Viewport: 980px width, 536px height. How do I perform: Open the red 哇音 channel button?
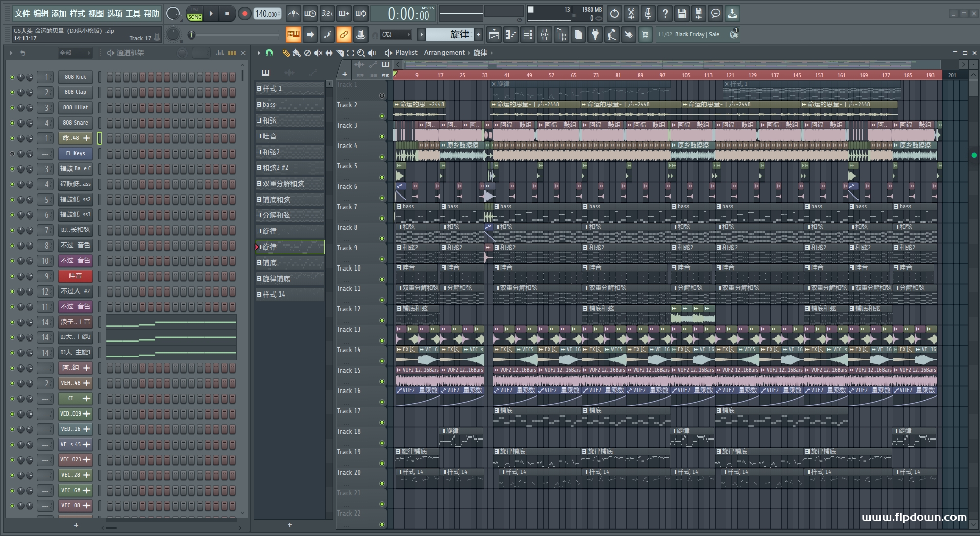pos(76,276)
